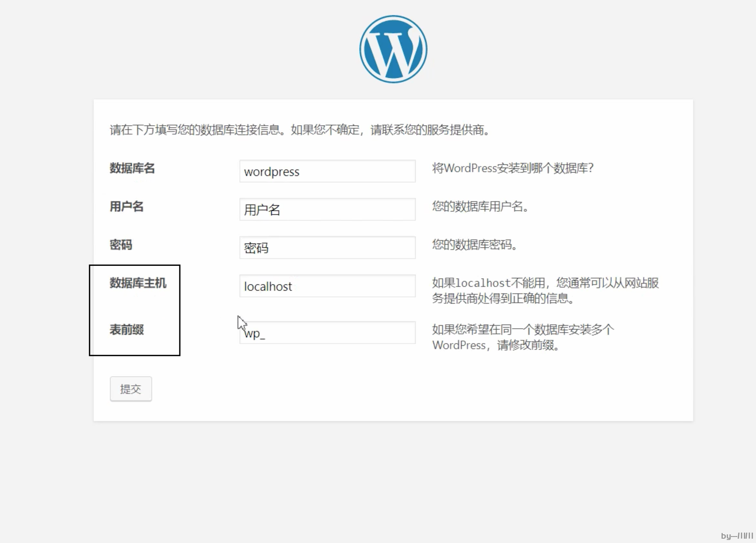
Task: Click the localhost help description text
Action: (545, 291)
